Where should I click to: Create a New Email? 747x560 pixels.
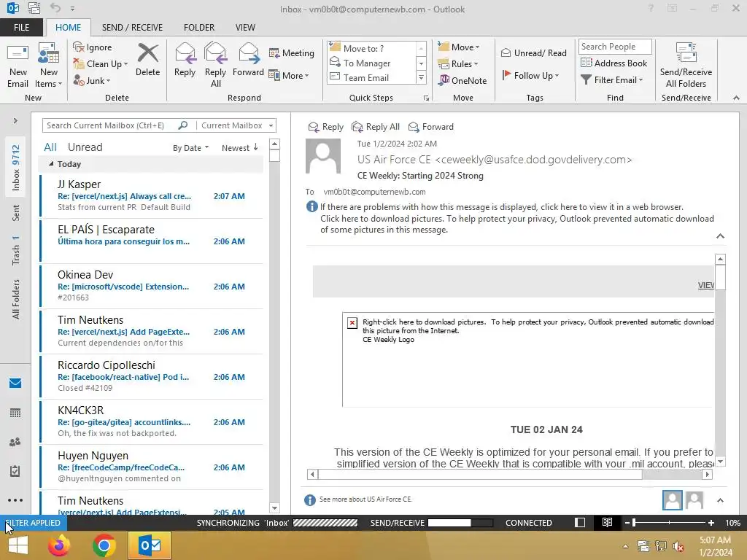[18, 66]
